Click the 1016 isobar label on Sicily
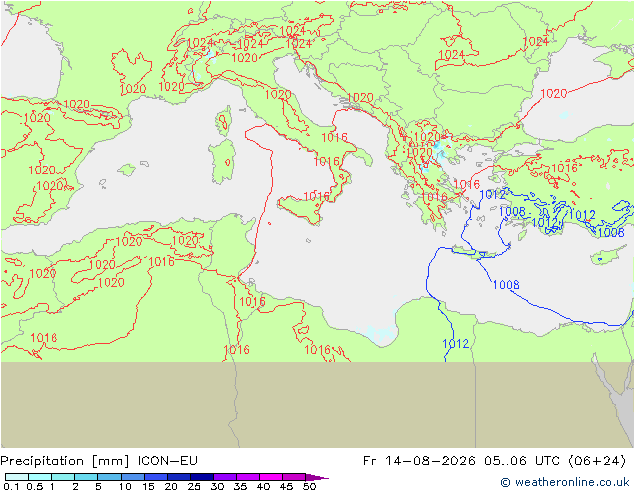The height and width of the screenshot is (490, 634). (317, 196)
